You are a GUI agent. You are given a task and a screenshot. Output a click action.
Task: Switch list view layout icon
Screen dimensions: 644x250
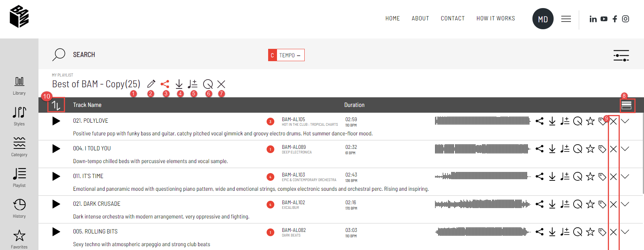[627, 105]
